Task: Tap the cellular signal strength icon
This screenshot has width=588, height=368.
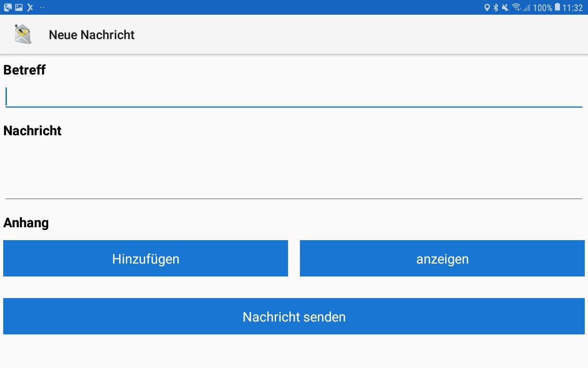Action: (526, 7)
